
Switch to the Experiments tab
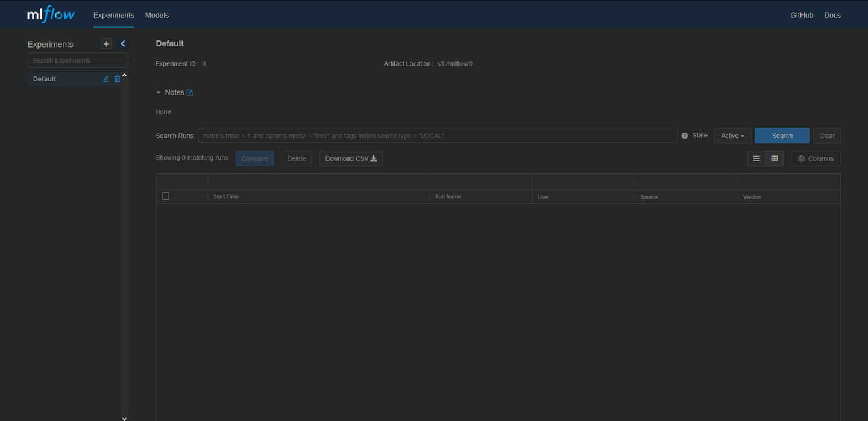point(113,15)
